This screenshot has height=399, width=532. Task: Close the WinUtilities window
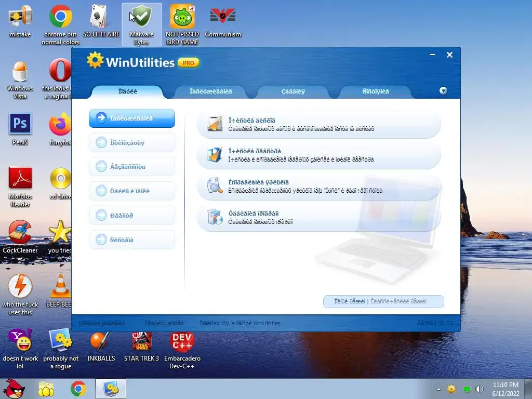tap(449, 55)
